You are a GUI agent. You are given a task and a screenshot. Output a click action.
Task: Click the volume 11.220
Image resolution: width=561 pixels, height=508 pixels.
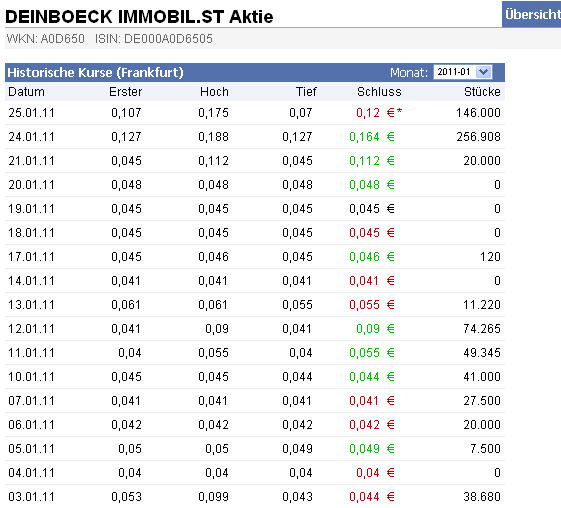[482, 305]
